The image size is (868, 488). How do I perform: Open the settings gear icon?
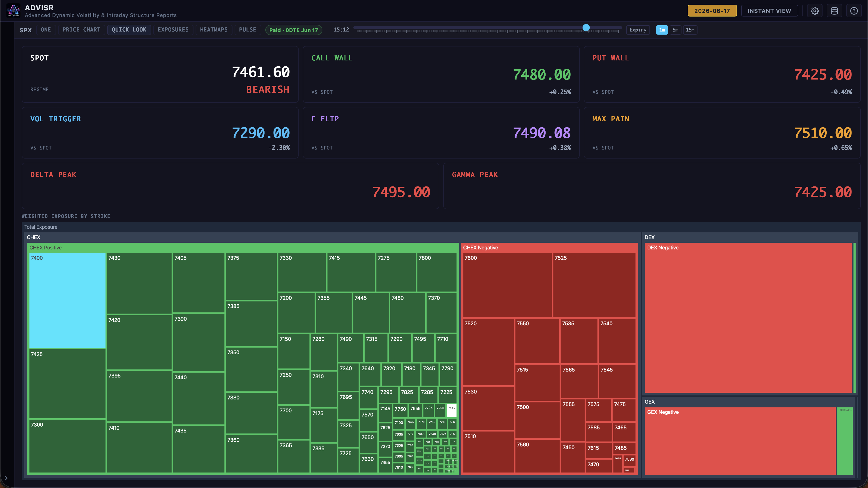[x=815, y=11]
